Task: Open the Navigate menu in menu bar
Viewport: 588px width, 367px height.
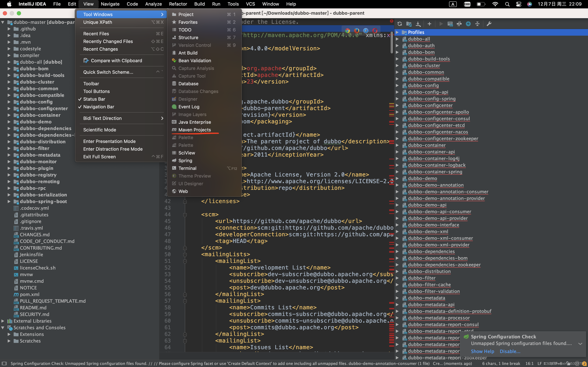Action: 110,4
